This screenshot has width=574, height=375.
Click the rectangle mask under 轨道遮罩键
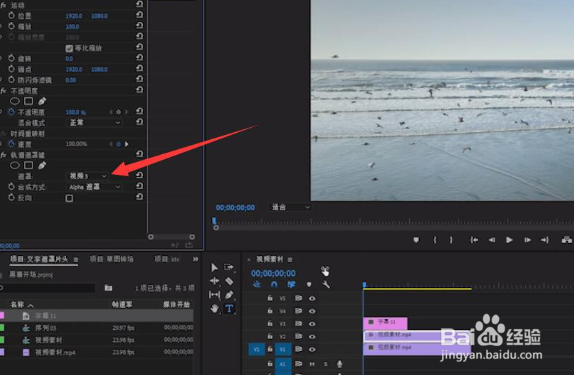tap(29, 166)
